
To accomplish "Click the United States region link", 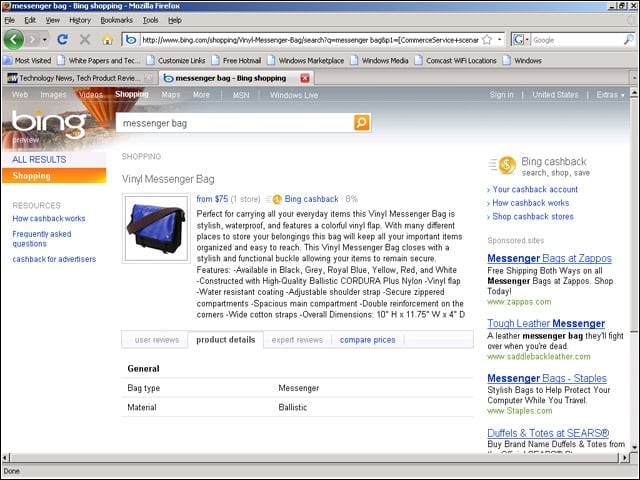I will (x=555, y=95).
